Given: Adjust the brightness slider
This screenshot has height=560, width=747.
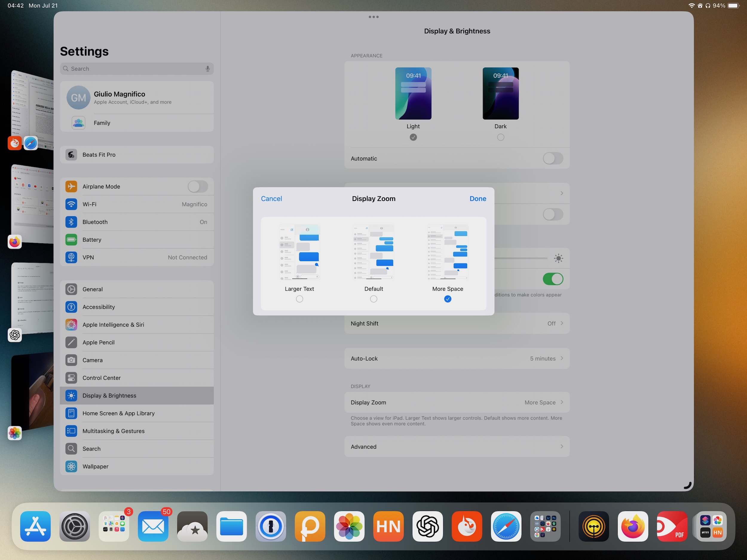Looking at the screenshot, I should pyautogui.click(x=521, y=258).
